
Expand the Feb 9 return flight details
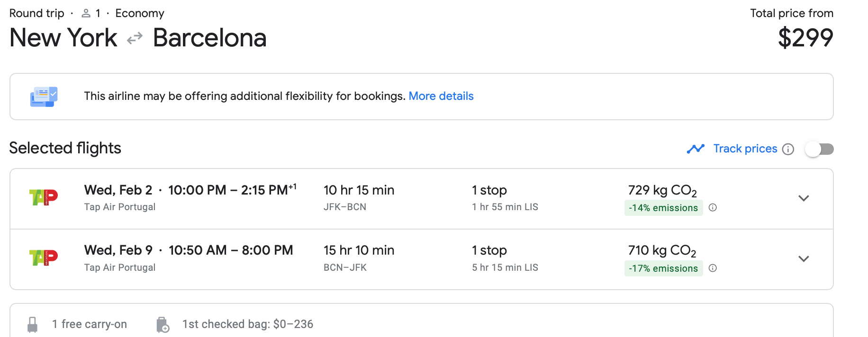804,259
